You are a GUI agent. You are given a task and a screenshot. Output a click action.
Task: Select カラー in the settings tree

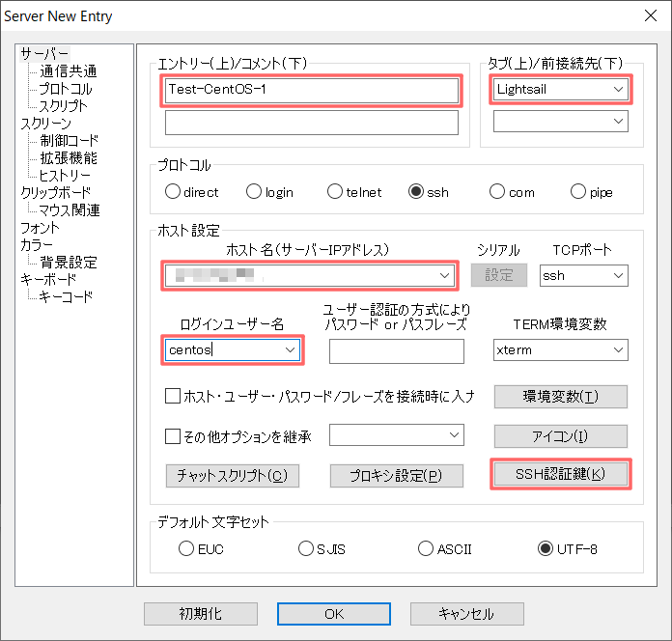[37, 244]
